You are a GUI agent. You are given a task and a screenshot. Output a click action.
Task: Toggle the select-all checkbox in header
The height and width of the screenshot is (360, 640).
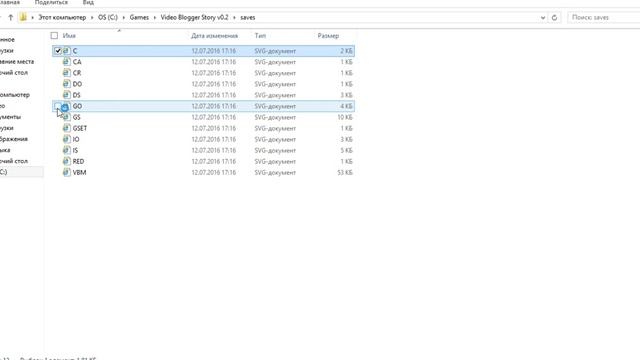(x=54, y=36)
